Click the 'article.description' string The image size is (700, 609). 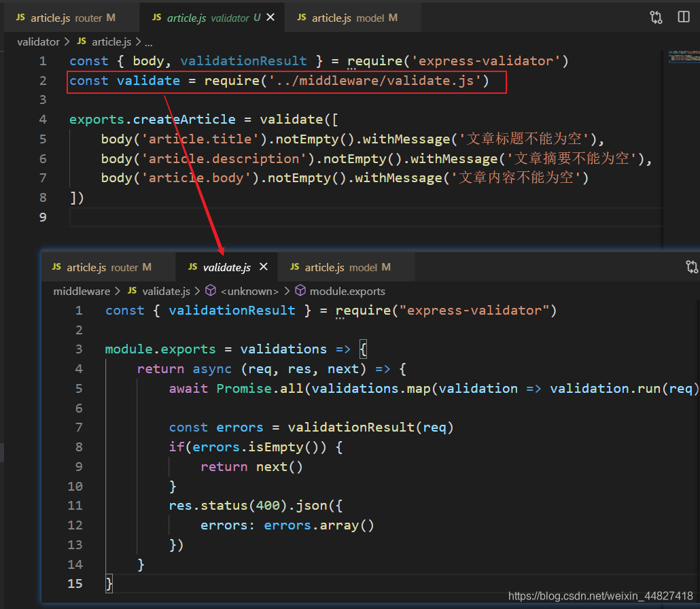coord(224,159)
